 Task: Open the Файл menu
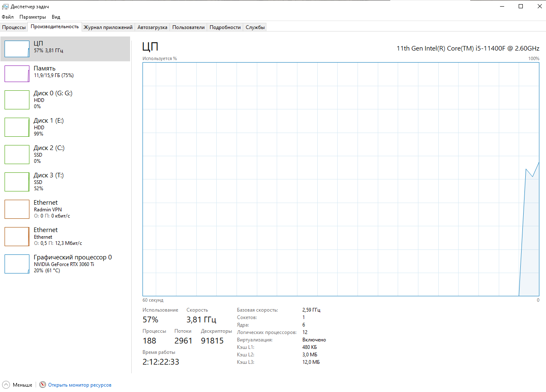(7, 17)
